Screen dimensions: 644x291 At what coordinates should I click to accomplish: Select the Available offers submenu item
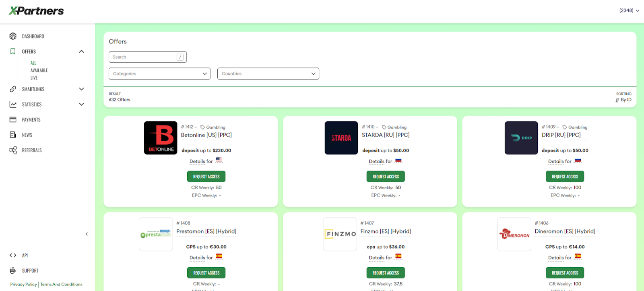pos(39,70)
